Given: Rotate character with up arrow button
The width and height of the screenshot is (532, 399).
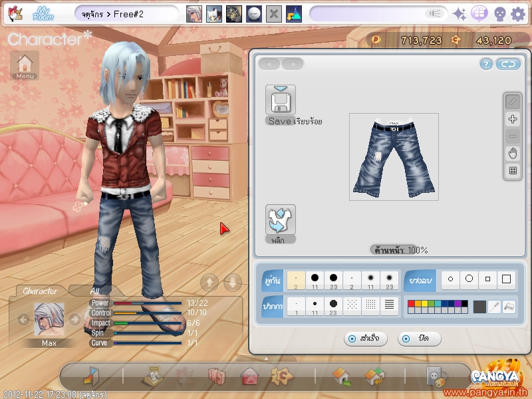Looking at the screenshot, I should (x=209, y=282).
